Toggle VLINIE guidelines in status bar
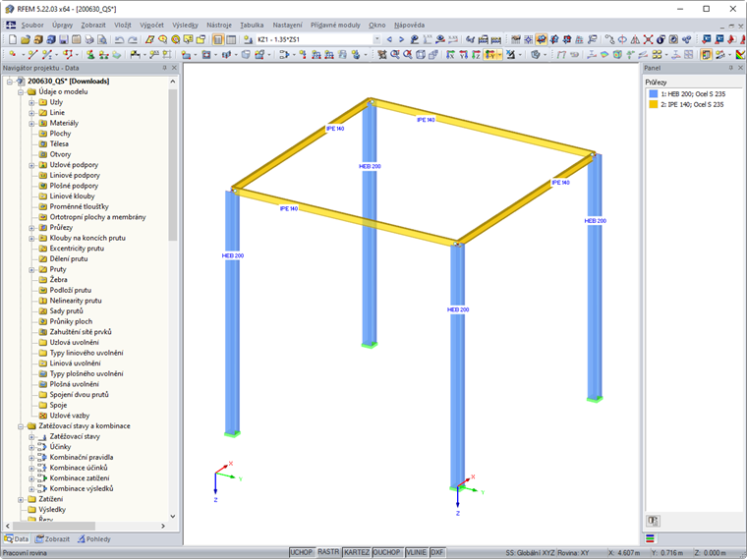 (x=417, y=552)
